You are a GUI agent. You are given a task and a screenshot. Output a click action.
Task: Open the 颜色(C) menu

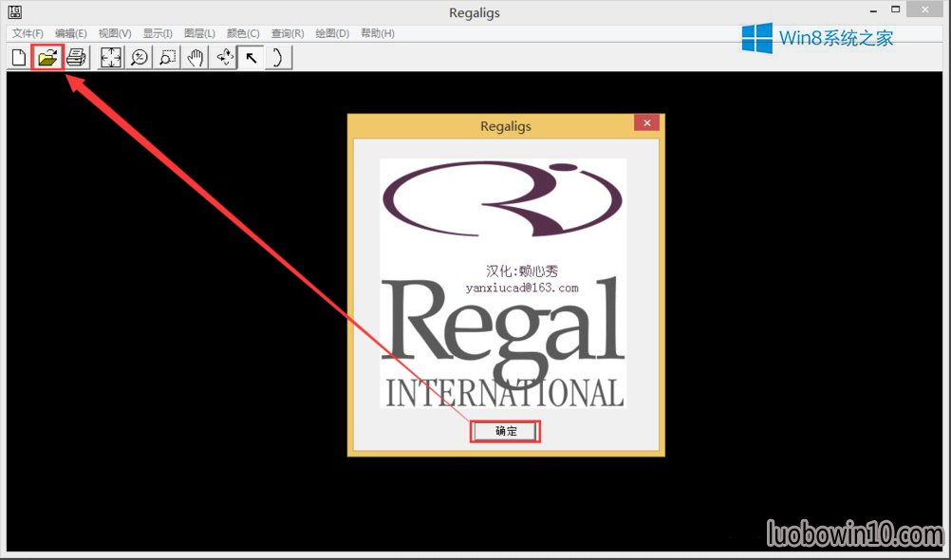[x=243, y=33]
